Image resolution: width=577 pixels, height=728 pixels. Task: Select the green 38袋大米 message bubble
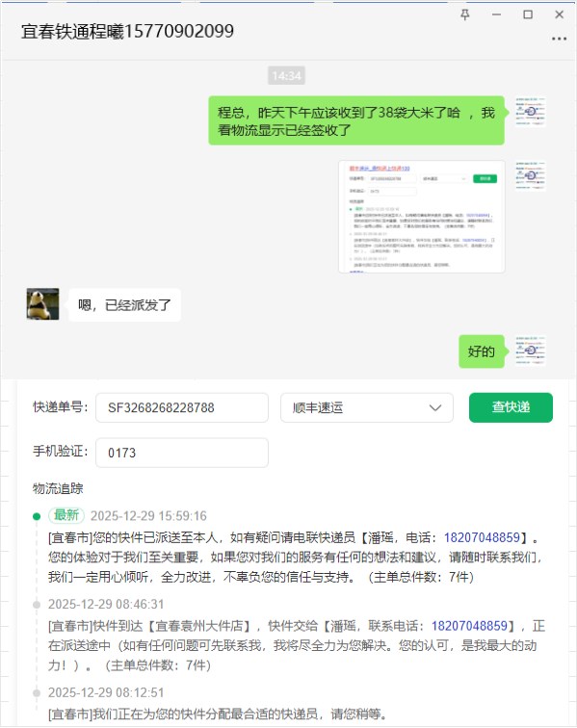click(x=356, y=120)
